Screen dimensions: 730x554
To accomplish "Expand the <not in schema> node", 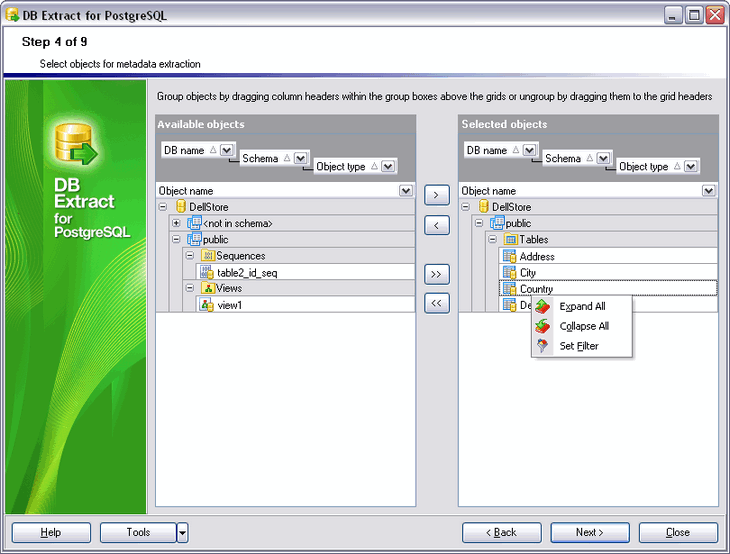I will 177,223.
